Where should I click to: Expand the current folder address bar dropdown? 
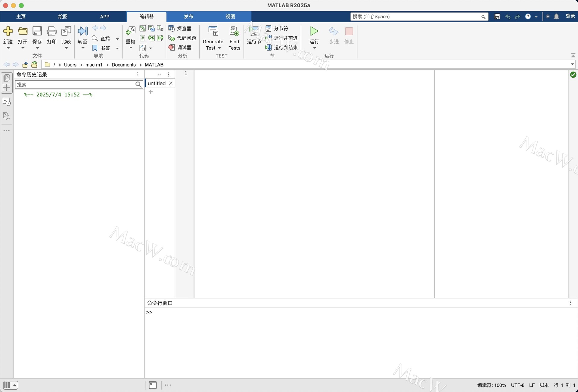pos(572,64)
